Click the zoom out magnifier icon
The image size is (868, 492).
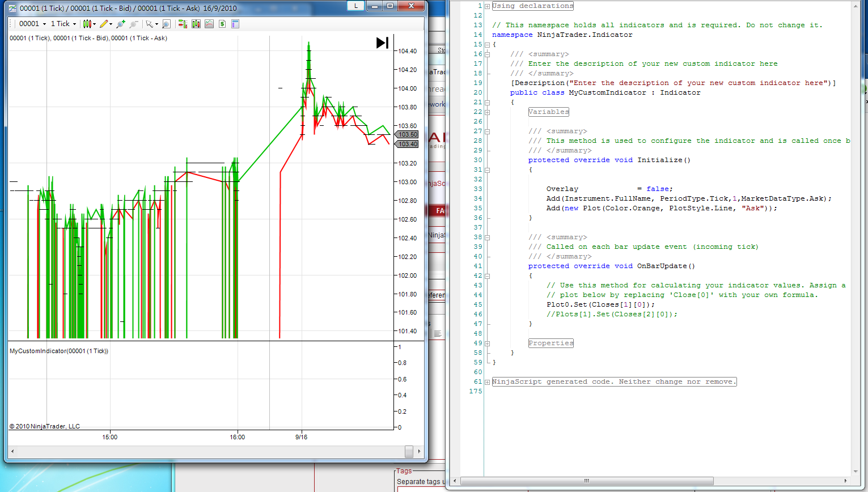click(x=134, y=24)
